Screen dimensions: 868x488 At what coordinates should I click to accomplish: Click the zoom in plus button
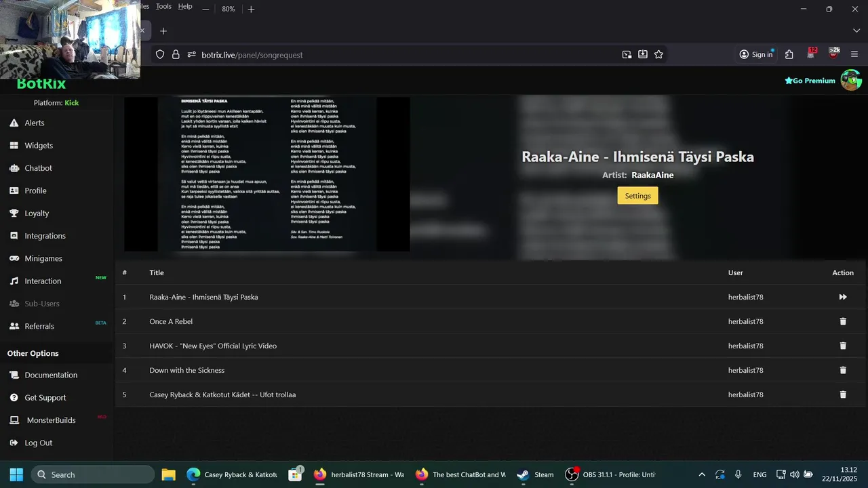point(251,9)
